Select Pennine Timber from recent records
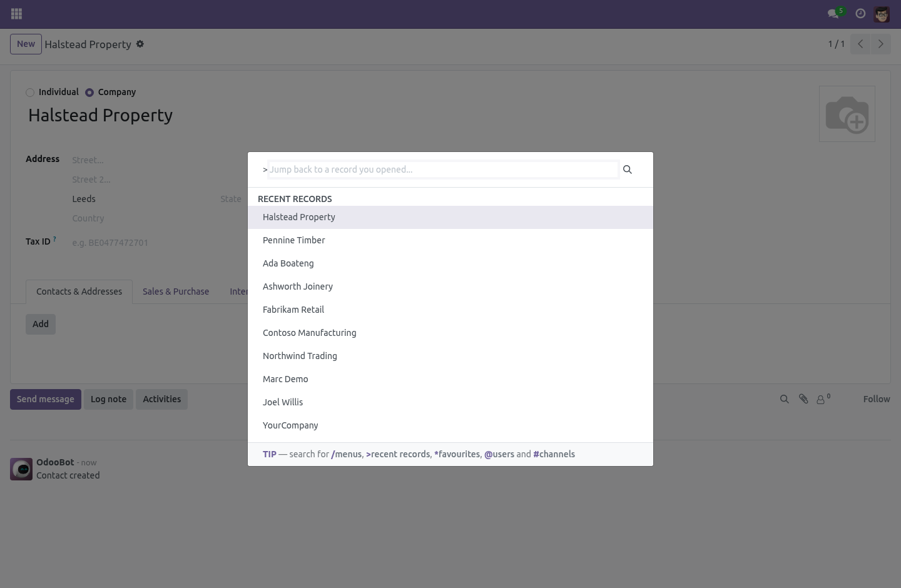Viewport: 901px width, 588px height. click(x=450, y=240)
